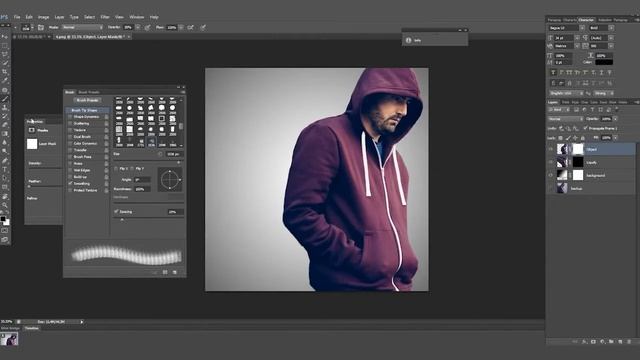
Task: Toggle the Spacing checkbox
Action: tap(116, 211)
